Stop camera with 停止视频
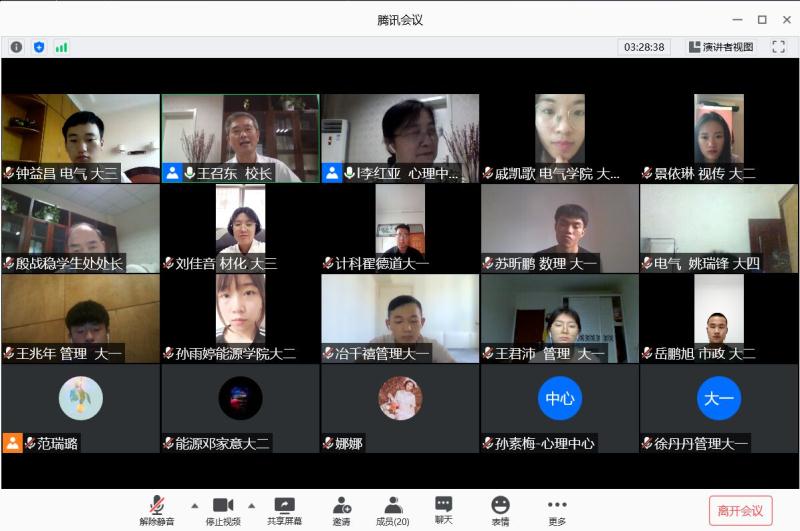Image resolution: width=800 pixels, height=531 pixels. [x=223, y=510]
